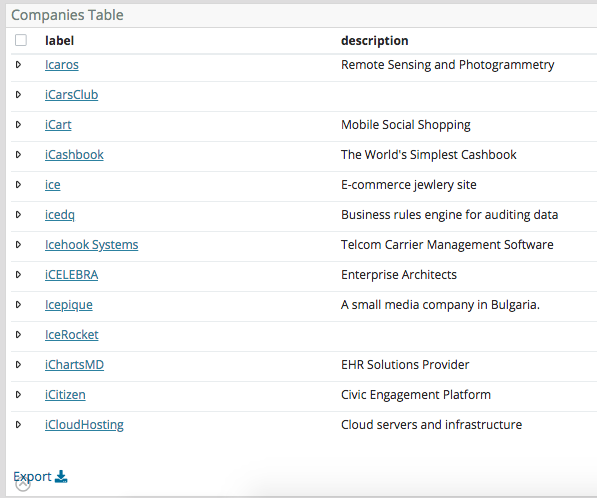Expand the iCELEBRA row

(18, 275)
